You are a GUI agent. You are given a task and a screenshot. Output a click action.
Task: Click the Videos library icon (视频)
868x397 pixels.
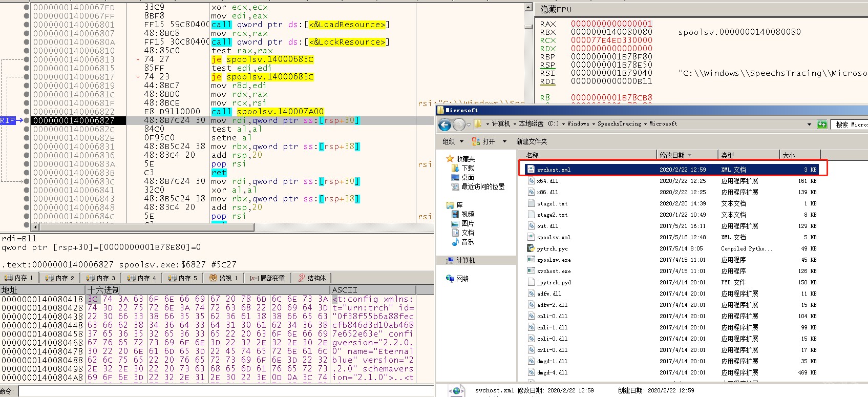[455, 214]
